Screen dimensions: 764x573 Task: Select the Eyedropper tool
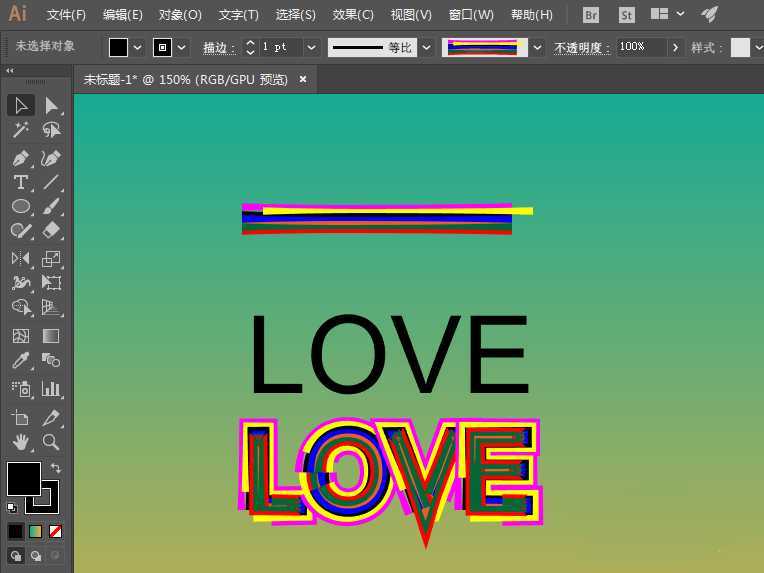(x=20, y=361)
